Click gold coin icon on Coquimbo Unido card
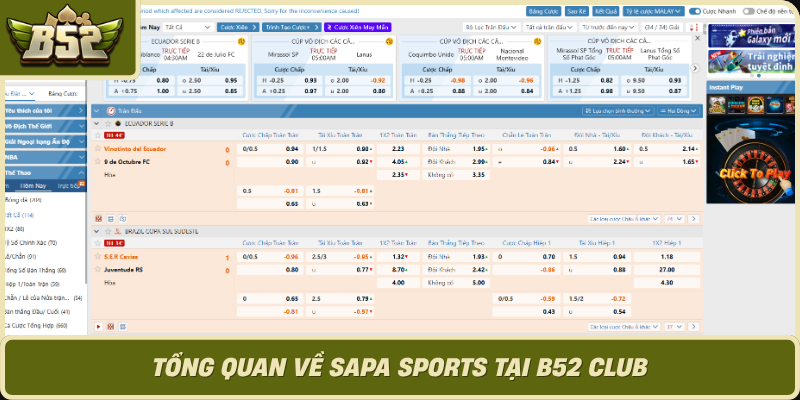 pos(537,41)
